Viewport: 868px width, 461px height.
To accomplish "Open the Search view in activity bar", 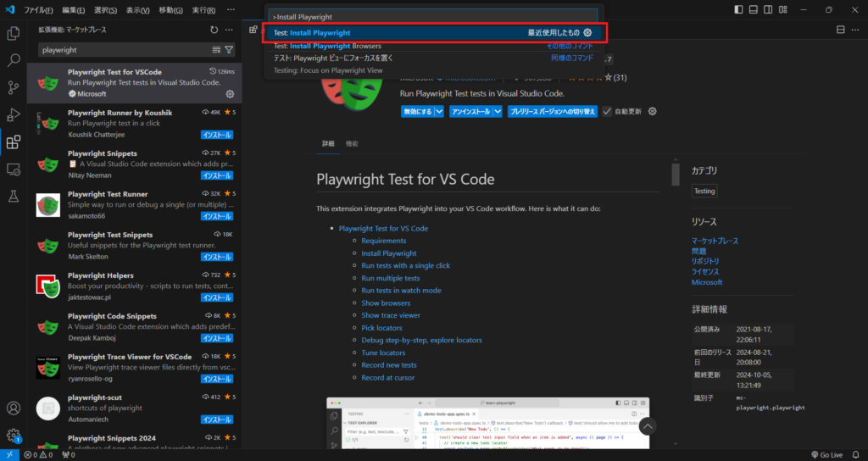I will tap(14, 61).
